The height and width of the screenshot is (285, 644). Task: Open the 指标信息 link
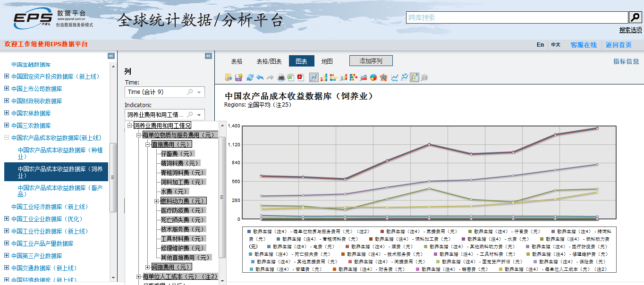626,61
